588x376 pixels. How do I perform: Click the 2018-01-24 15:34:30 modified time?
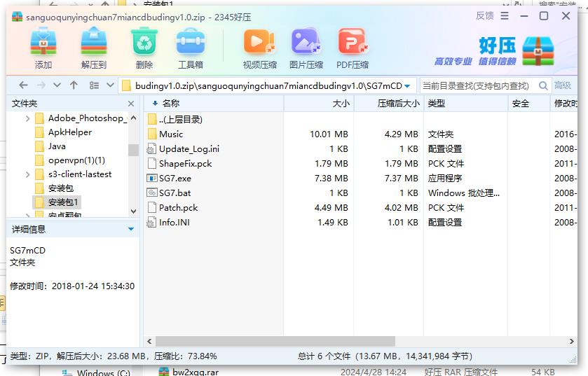93,286
